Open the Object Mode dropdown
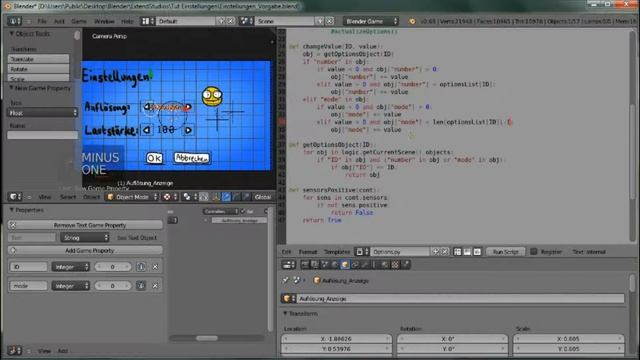 [132, 197]
